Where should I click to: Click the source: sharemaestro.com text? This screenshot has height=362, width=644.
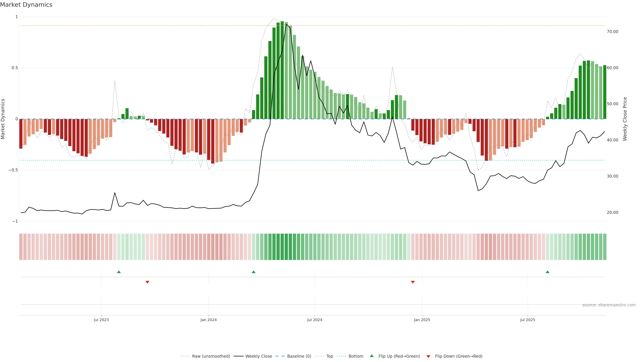point(609,305)
